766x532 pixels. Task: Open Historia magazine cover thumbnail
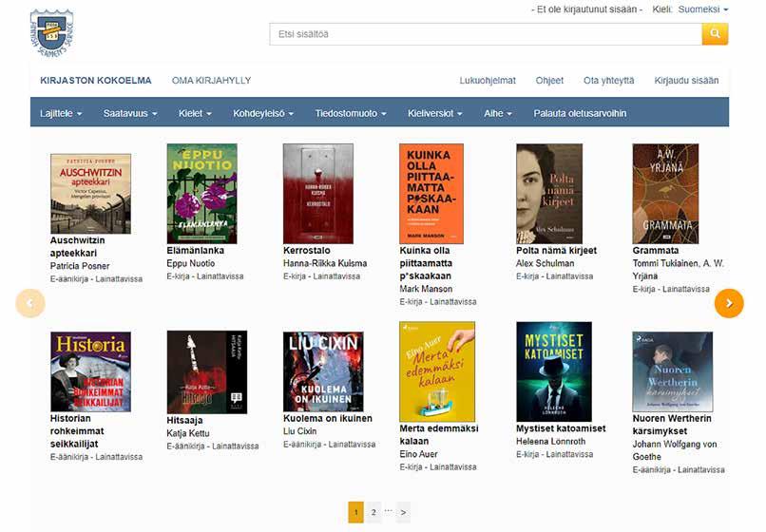click(x=90, y=371)
